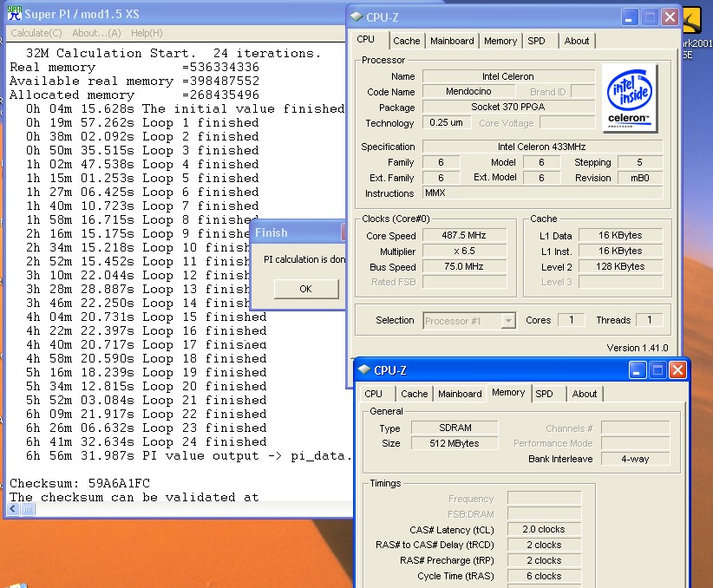This screenshot has width=713, height=588.
Task: Click OK in the Finish dialog
Action: pyautogui.click(x=306, y=289)
